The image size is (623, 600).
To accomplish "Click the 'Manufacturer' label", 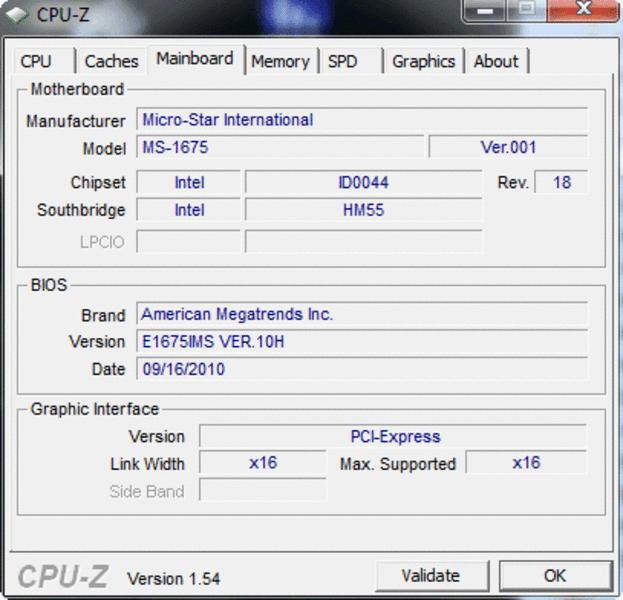I will coord(76,121).
